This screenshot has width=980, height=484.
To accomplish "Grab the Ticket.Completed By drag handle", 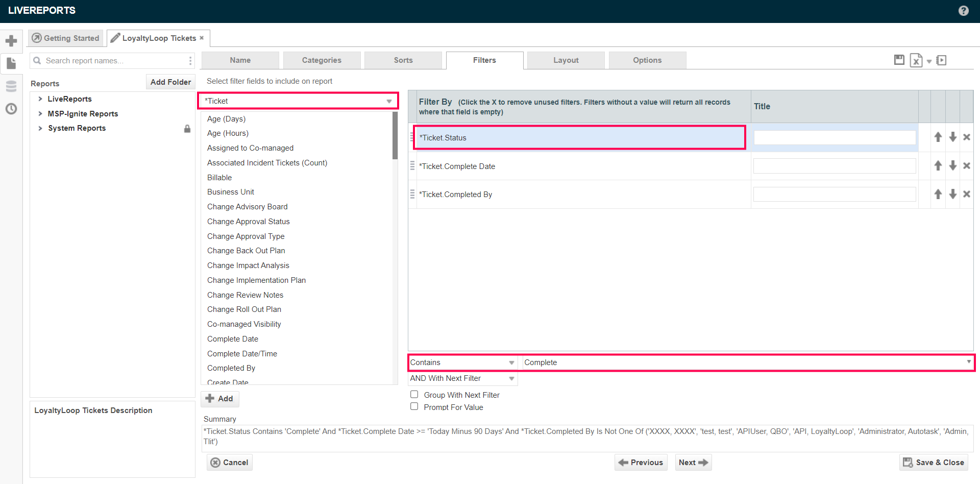I will (x=412, y=194).
